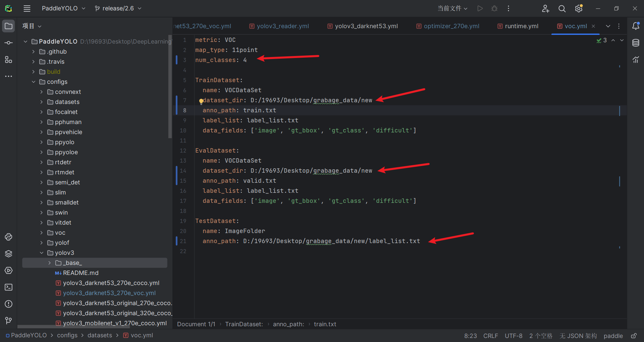Image resolution: width=644 pixels, height=342 pixels.
Task: Open the Git tool window
Action: [8, 321]
